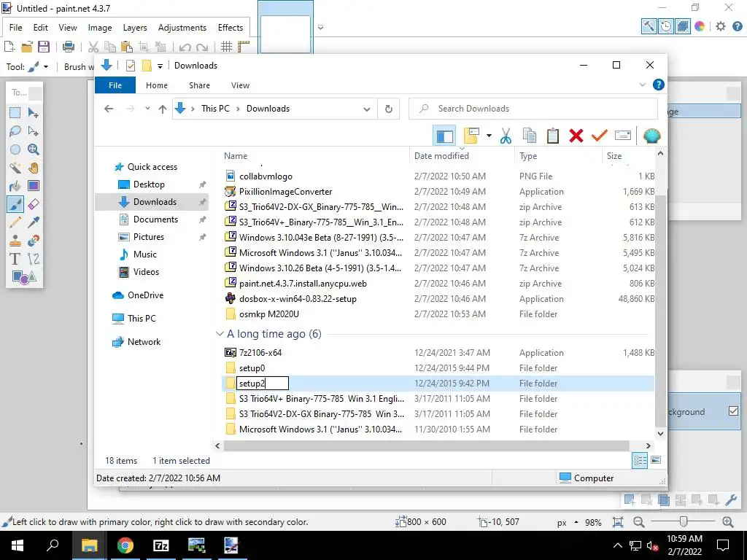The height and width of the screenshot is (560, 747).
Task: Select the Rectangle Select tool in paint.net
Action: point(15,113)
